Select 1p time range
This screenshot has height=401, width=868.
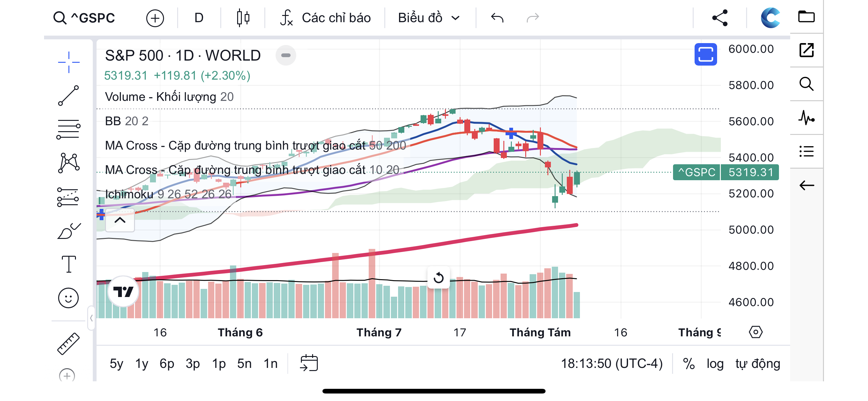click(219, 364)
